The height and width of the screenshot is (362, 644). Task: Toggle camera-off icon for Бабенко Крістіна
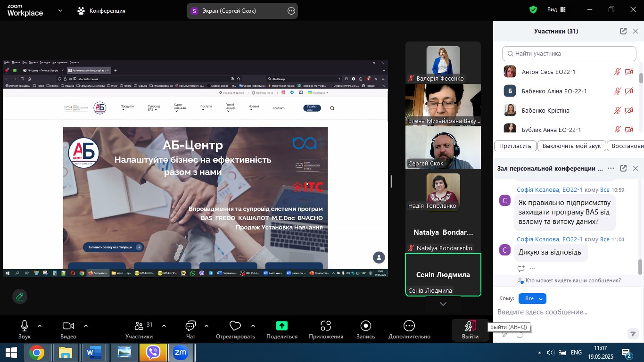[629, 110]
